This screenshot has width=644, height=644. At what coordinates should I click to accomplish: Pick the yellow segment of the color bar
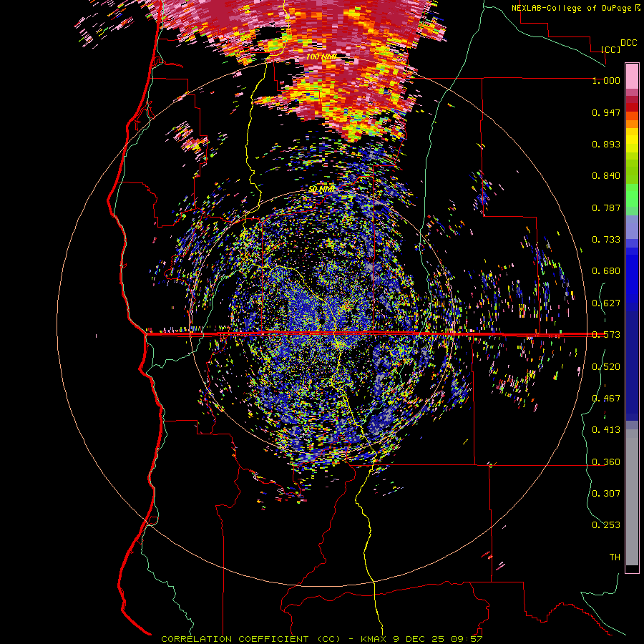point(632,140)
